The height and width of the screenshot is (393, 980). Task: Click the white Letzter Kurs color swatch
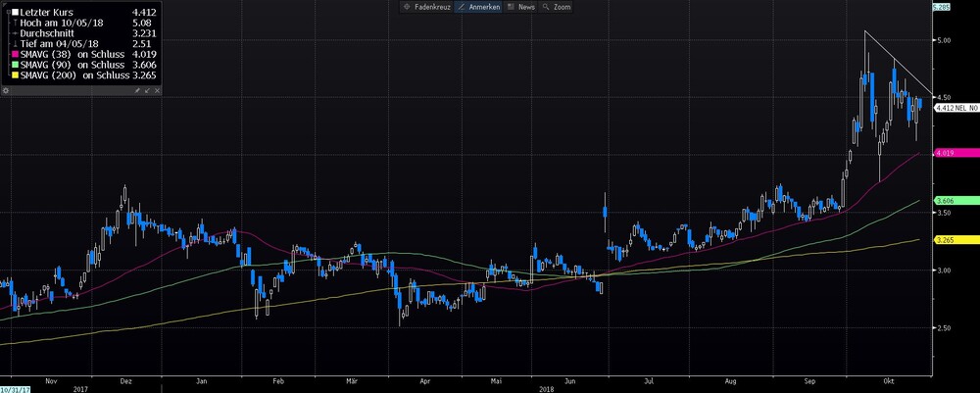tap(16, 12)
